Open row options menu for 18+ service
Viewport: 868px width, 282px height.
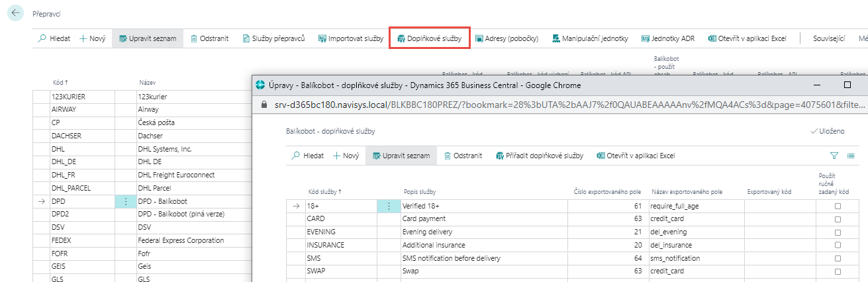[389, 206]
